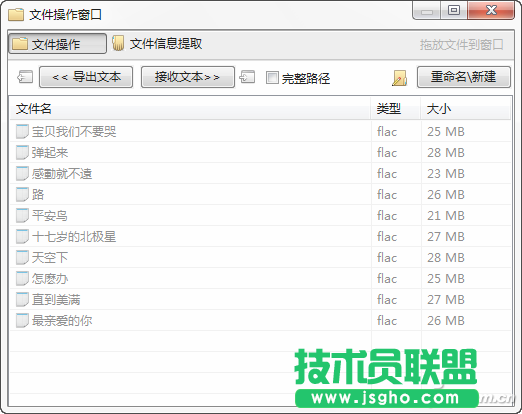This screenshot has height=414, width=522.
Task: Open the 文件信息提取 tab
Action: click(x=157, y=44)
